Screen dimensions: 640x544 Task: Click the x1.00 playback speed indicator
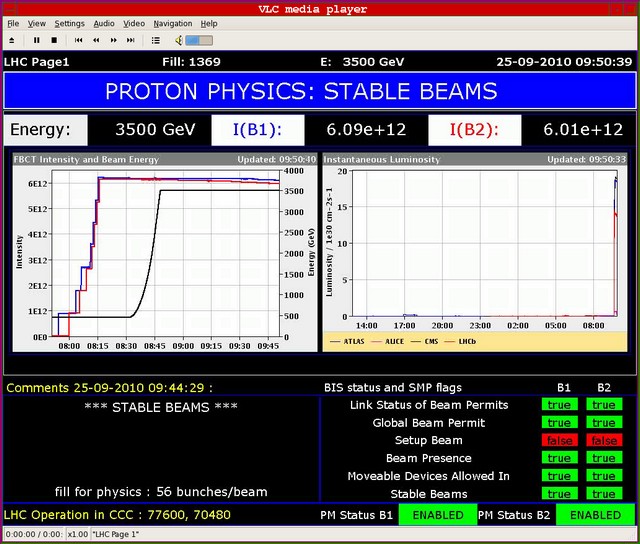pos(78,534)
